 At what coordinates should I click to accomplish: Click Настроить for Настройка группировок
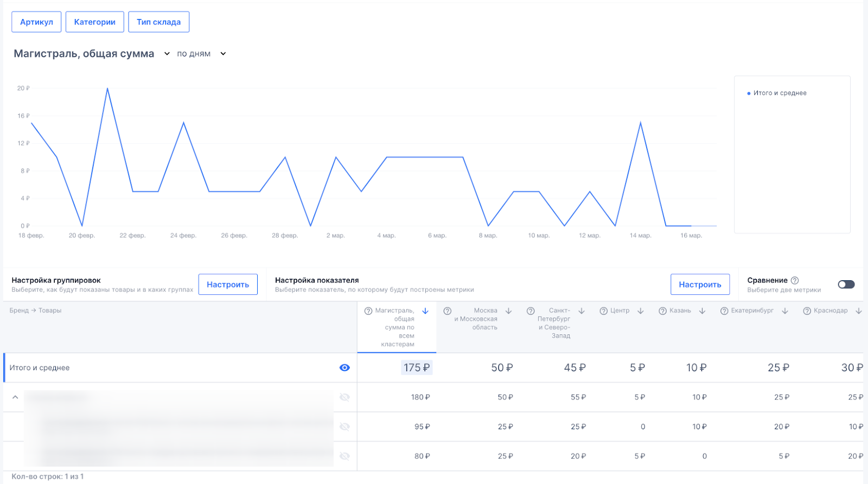[x=228, y=285]
